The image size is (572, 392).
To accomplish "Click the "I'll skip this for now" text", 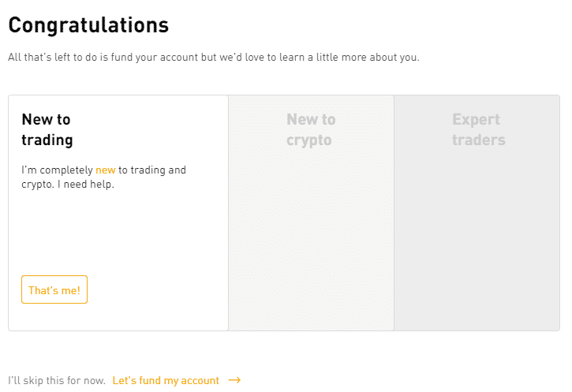I will coord(56,380).
